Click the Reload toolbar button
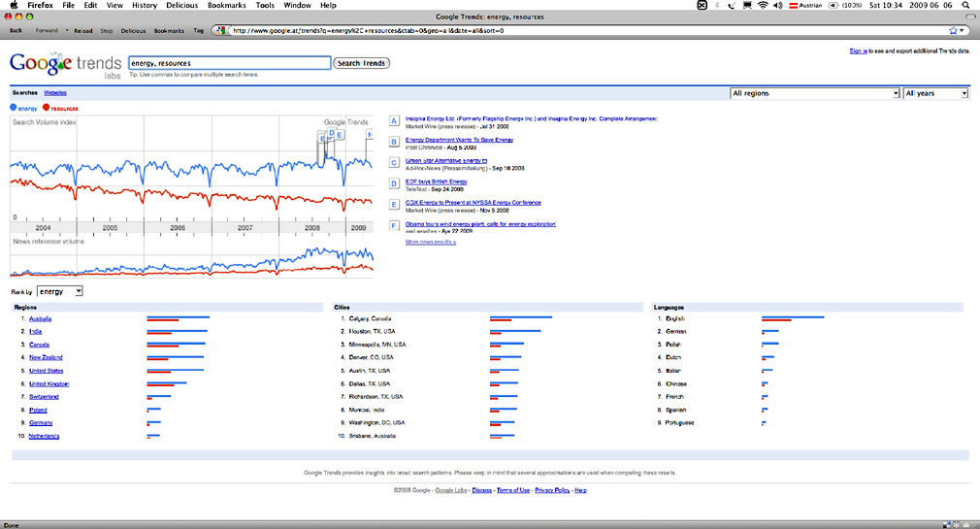The width and height of the screenshot is (980, 529). [83, 30]
